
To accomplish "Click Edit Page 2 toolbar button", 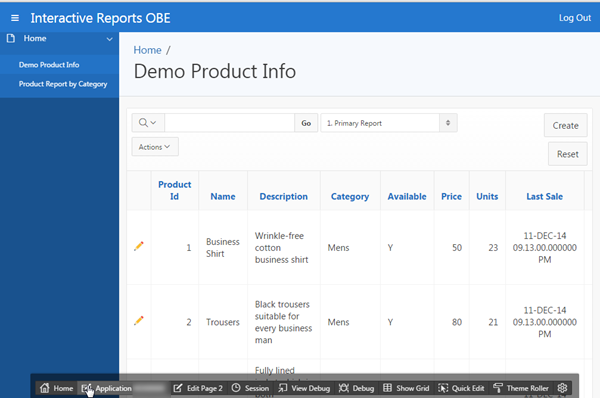I will (x=198, y=388).
